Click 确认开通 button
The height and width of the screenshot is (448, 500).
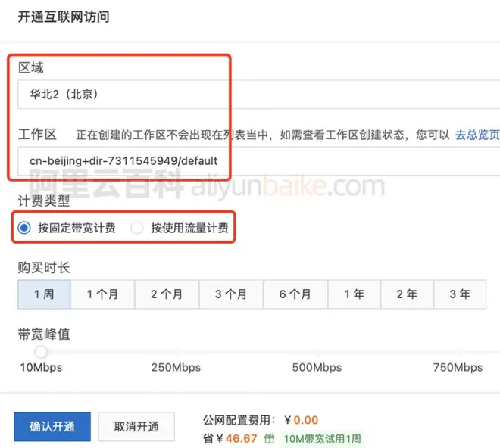click(x=52, y=427)
